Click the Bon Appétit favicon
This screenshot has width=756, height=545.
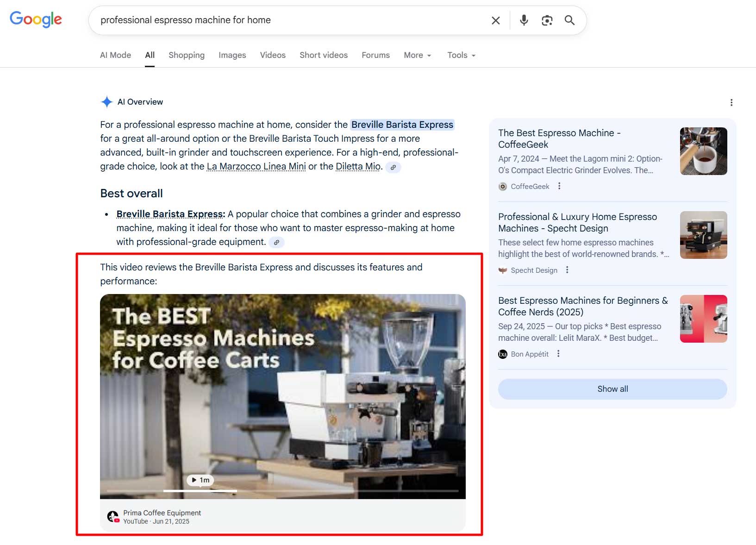click(503, 354)
